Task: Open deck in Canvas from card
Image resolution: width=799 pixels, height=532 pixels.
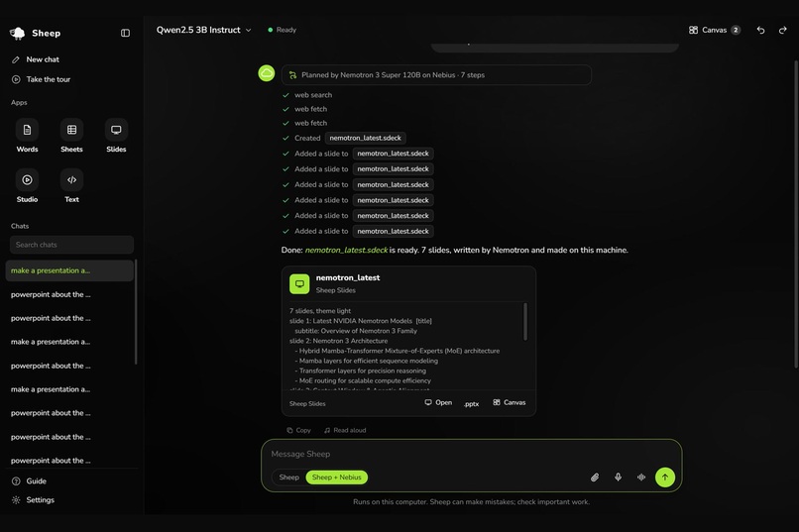Action: click(x=510, y=402)
